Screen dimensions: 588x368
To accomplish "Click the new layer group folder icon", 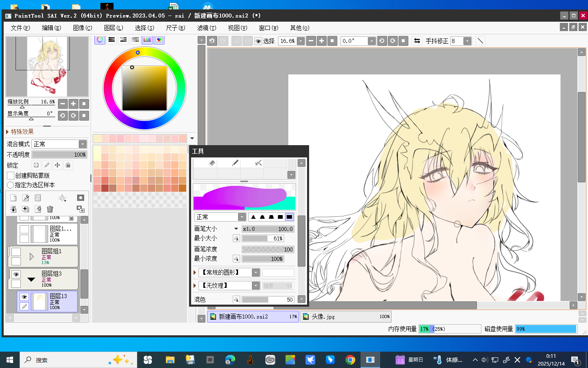I will click(x=38, y=198).
